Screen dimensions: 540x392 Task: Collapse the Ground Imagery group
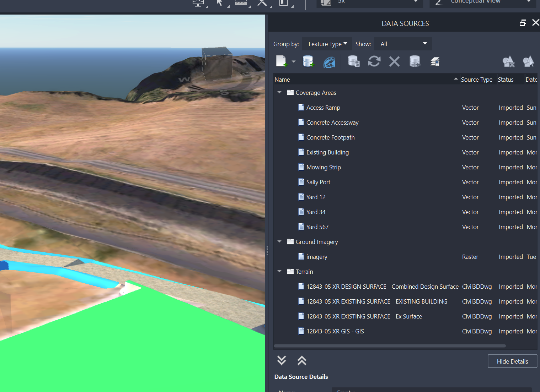click(279, 241)
